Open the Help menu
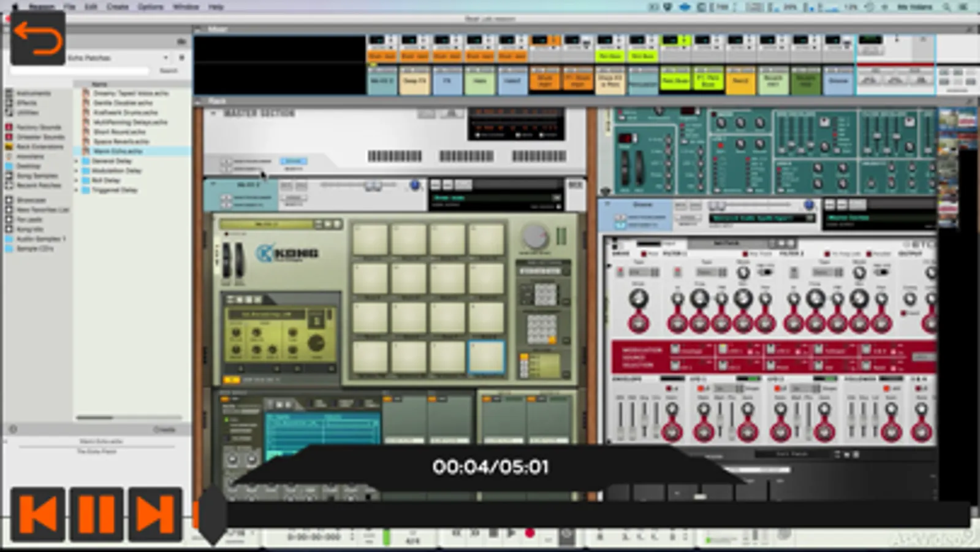980x552 pixels. point(216,7)
